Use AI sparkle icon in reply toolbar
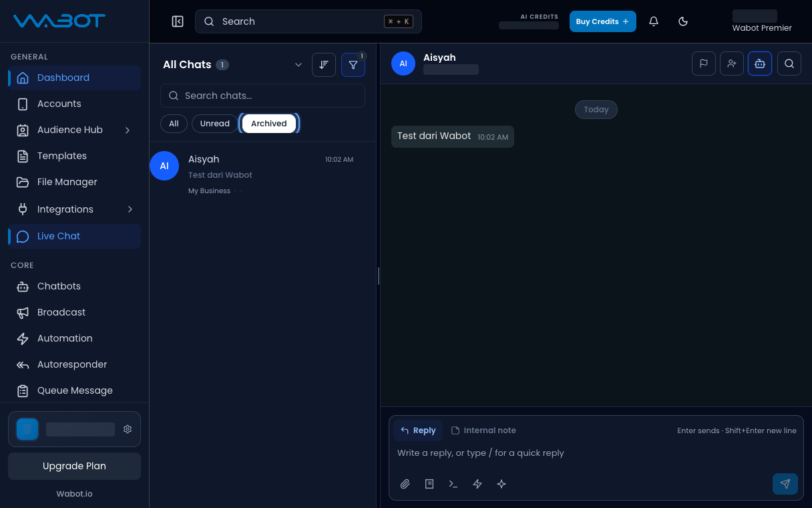The height and width of the screenshot is (508, 812). [501, 484]
